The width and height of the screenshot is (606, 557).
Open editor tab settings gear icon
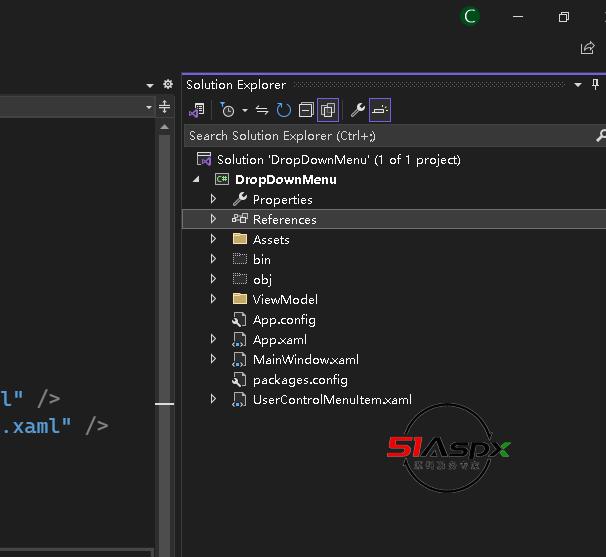coord(168,84)
